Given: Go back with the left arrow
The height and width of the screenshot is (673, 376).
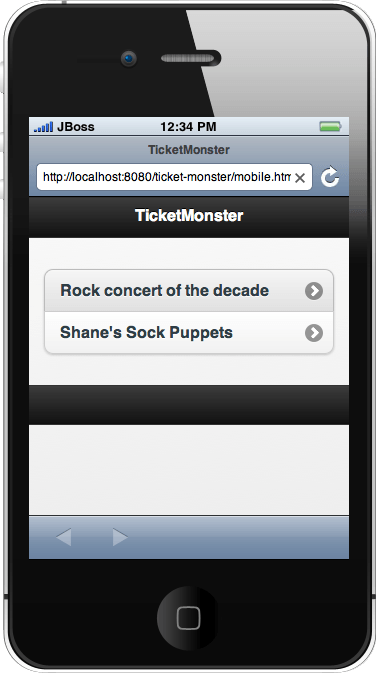Looking at the screenshot, I should coord(64,537).
